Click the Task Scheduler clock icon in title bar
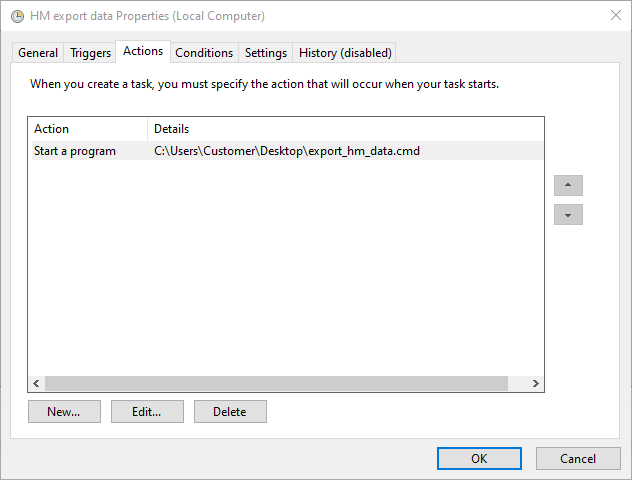Viewport: 632px width, 480px height. coord(17,17)
